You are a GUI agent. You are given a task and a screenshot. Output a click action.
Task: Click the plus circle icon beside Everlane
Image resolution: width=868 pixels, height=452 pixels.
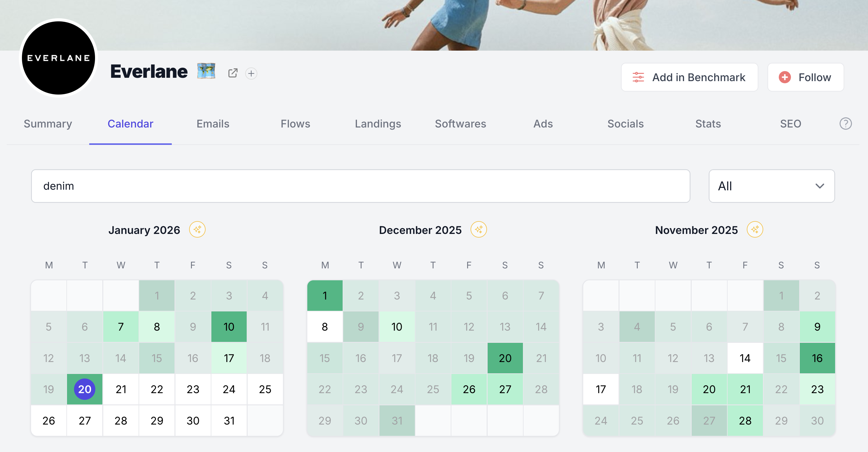(x=251, y=73)
